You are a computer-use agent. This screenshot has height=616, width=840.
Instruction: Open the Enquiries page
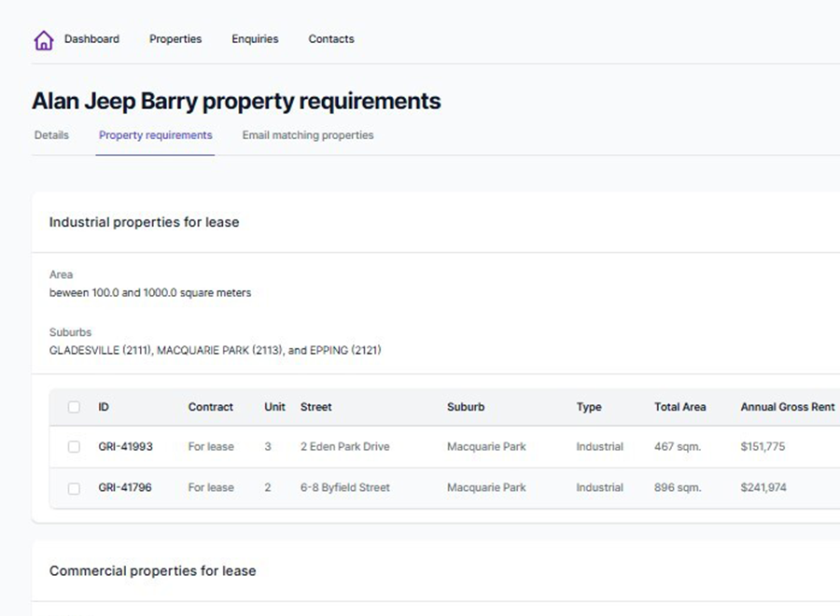pos(254,39)
